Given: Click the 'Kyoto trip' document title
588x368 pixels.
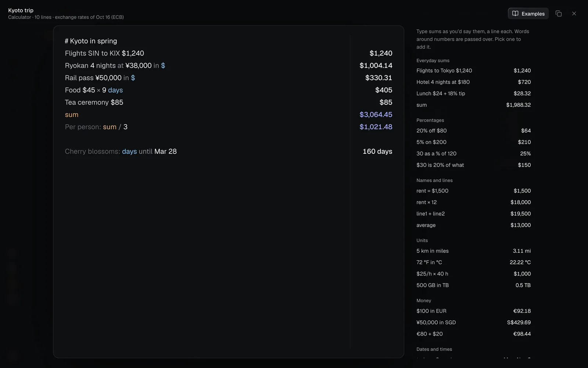Looking at the screenshot, I should pyautogui.click(x=21, y=10).
